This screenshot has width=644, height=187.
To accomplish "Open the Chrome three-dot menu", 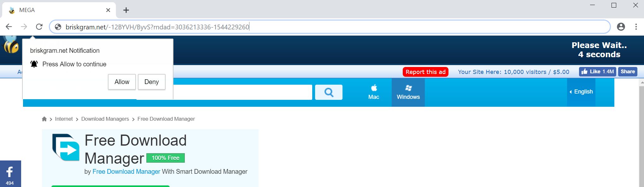I will 636,27.
